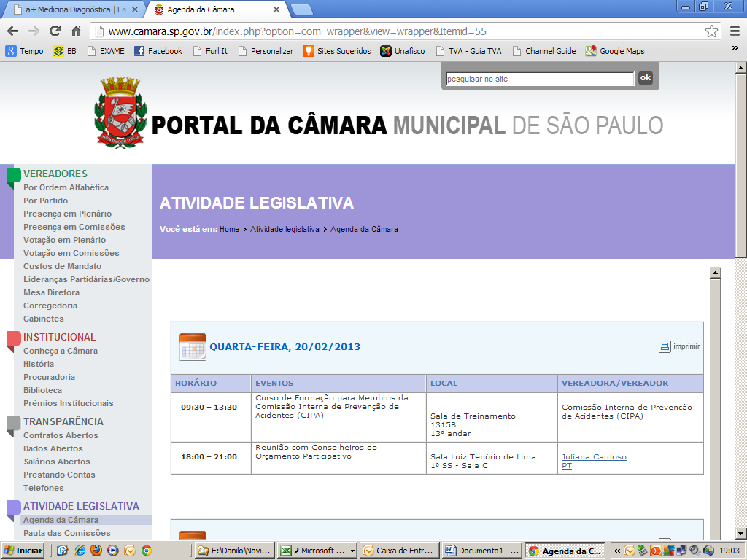Screen dimensions: 747x560
Task: Open the TVA - Guia TVA bookmark
Action: click(x=469, y=51)
